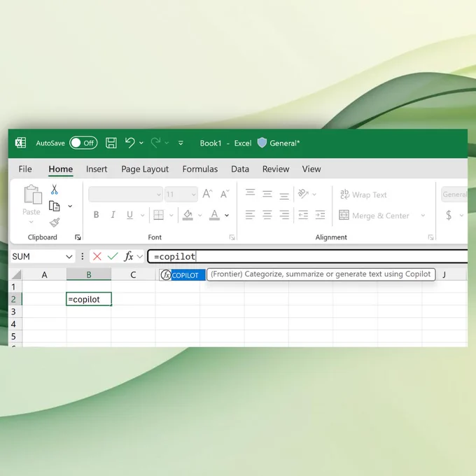476x476 pixels.
Task: Confirm formula with green checkmark
Action: pyautogui.click(x=113, y=256)
